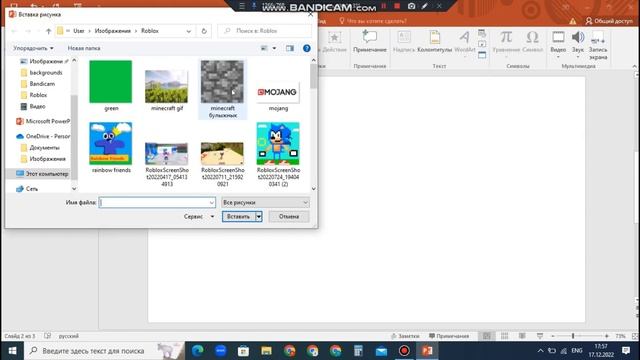The width and height of the screenshot is (640, 360).
Task: Toggle Примечания comments in status bar
Action: coord(449,336)
